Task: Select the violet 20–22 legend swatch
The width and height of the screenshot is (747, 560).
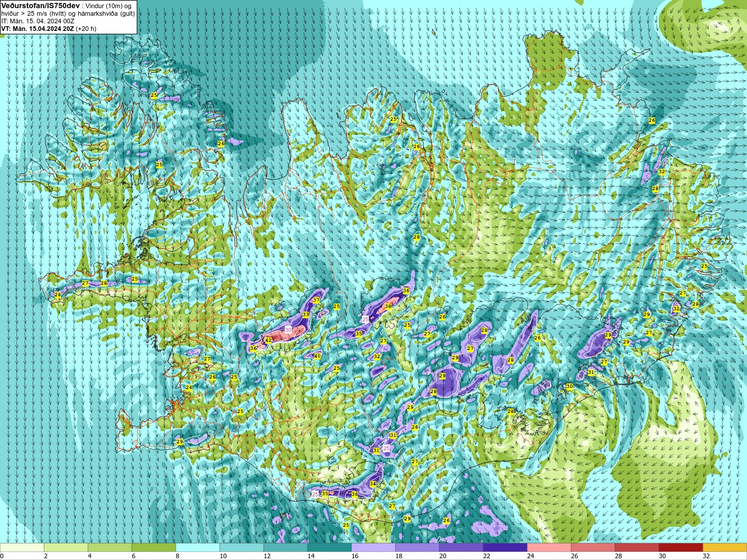Action: 461,548
